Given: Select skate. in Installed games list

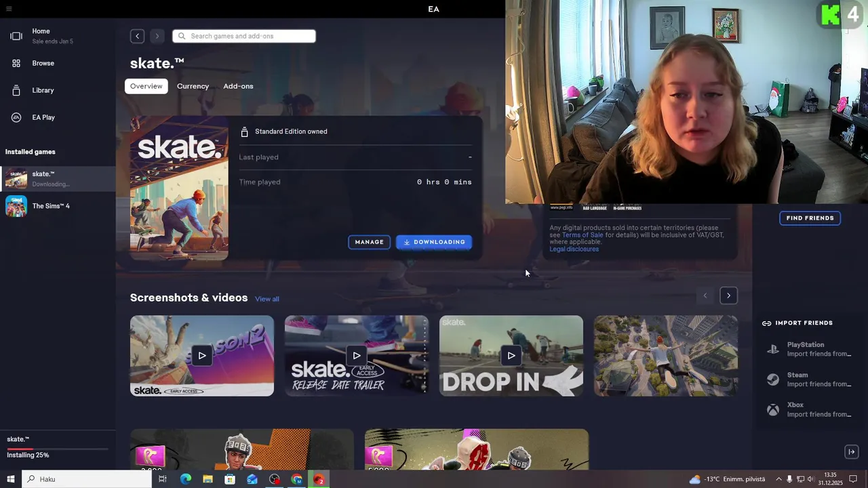Looking at the screenshot, I should [58, 179].
